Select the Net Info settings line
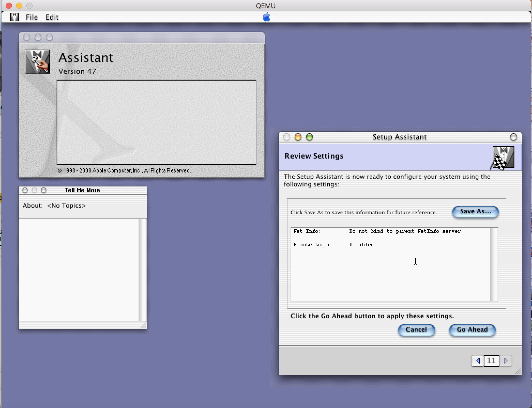 pos(377,231)
